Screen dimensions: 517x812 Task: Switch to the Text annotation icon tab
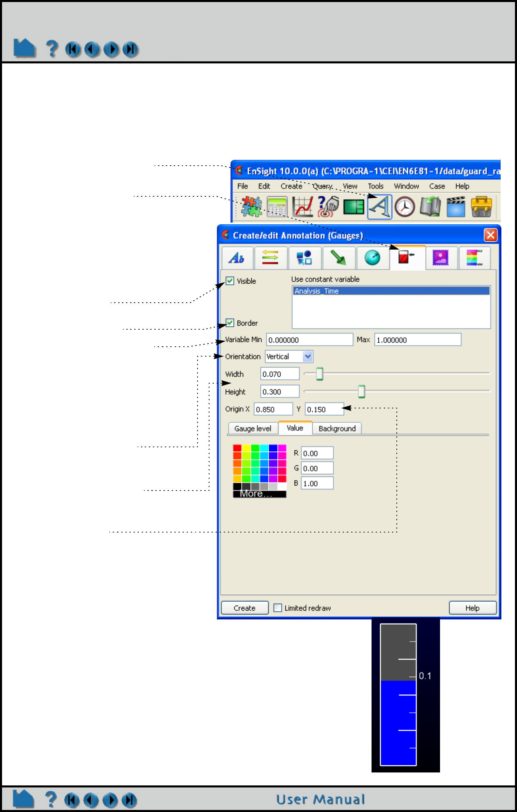(237, 258)
